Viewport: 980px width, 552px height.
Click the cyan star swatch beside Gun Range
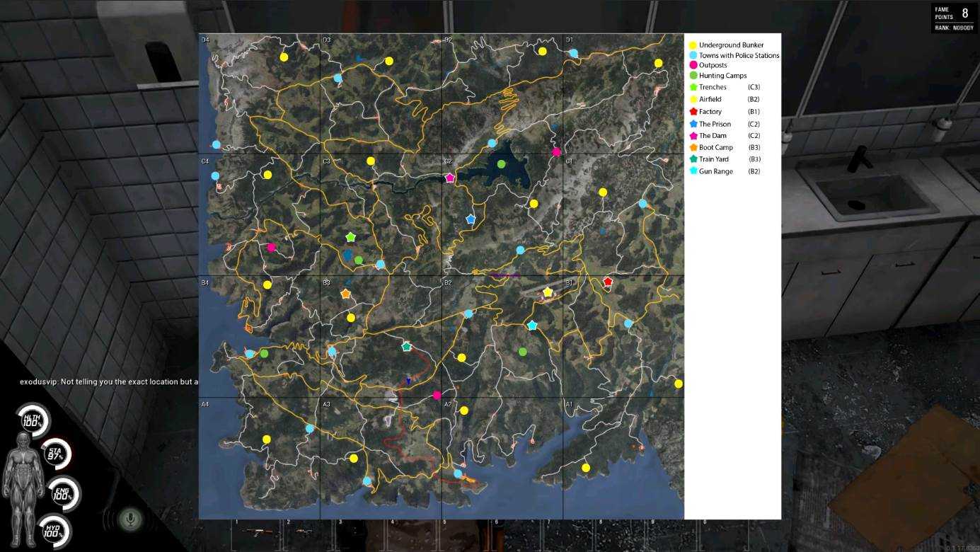pos(693,171)
